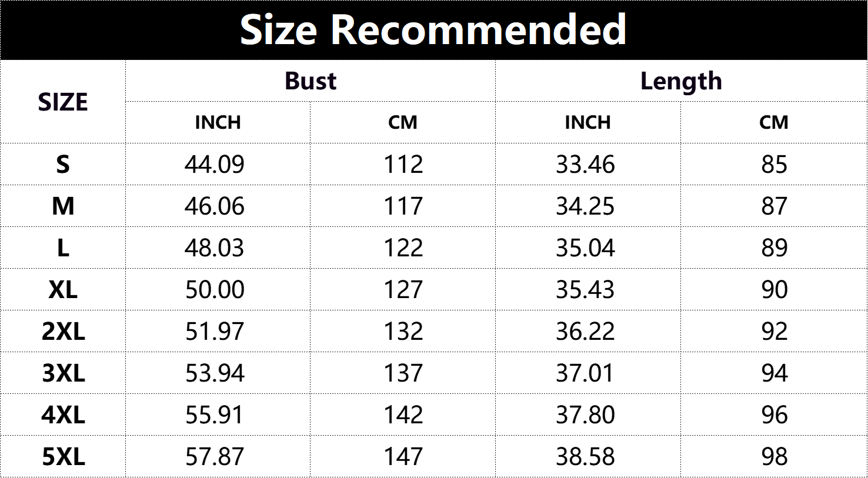The height and width of the screenshot is (478, 868).
Task: Click the 38.58 length inch value
Action: [x=585, y=457]
